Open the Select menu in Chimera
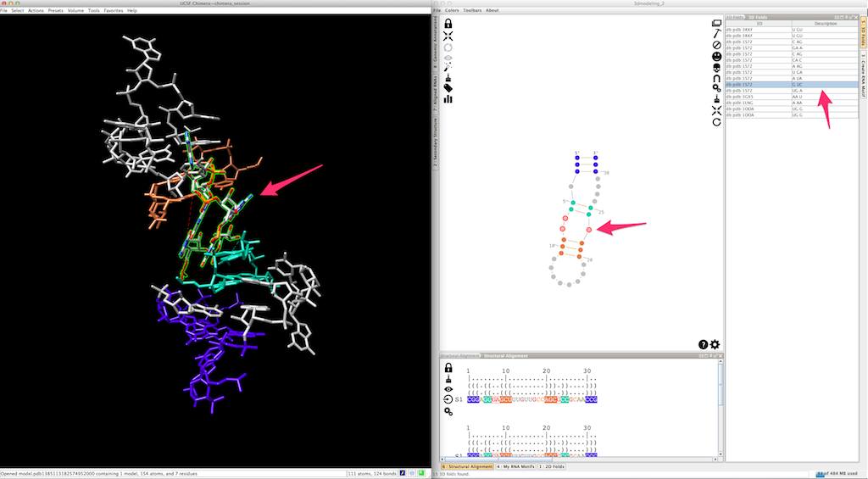 tap(18, 10)
